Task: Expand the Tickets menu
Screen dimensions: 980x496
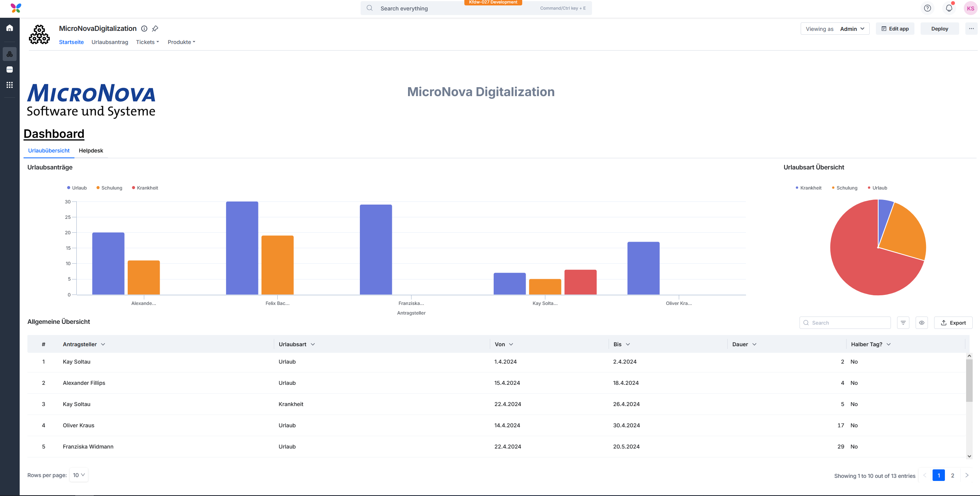Action: pyautogui.click(x=147, y=42)
